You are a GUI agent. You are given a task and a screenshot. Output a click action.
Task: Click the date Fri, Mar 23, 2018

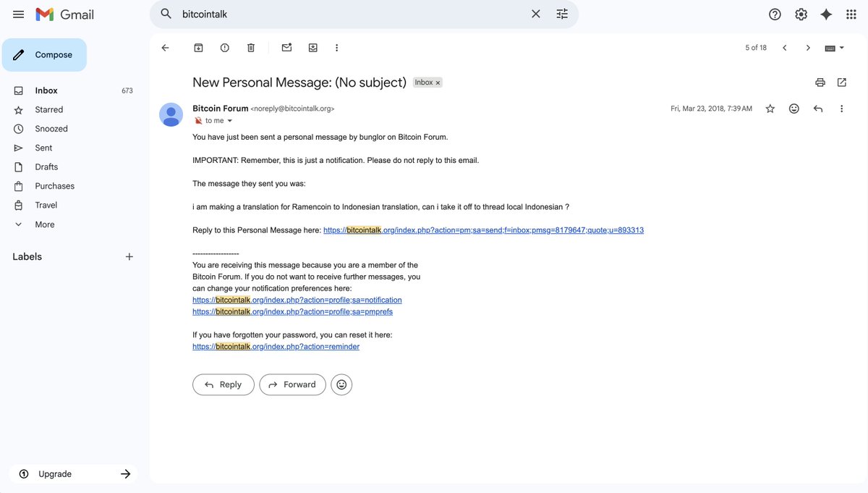pyautogui.click(x=711, y=109)
